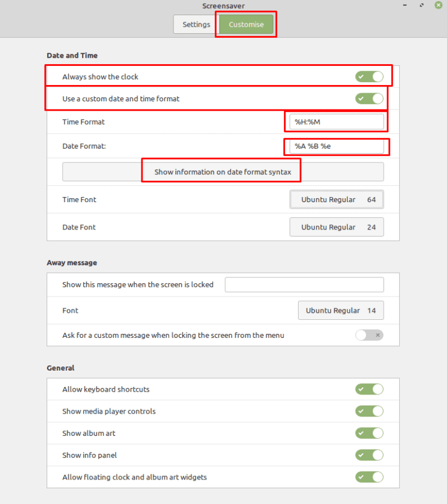This screenshot has height=504, width=447.
Task: Open the Date Font chooser button
Action: [336, 227]
